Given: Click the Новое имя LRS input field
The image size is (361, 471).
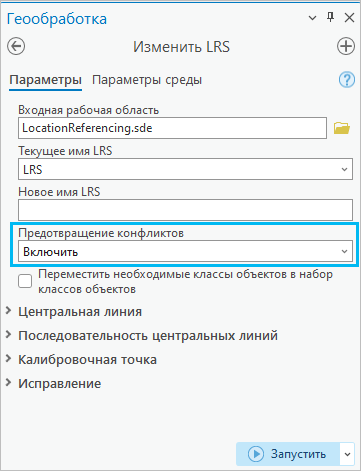Looking at the screenshot, I should tap(185, 210).
